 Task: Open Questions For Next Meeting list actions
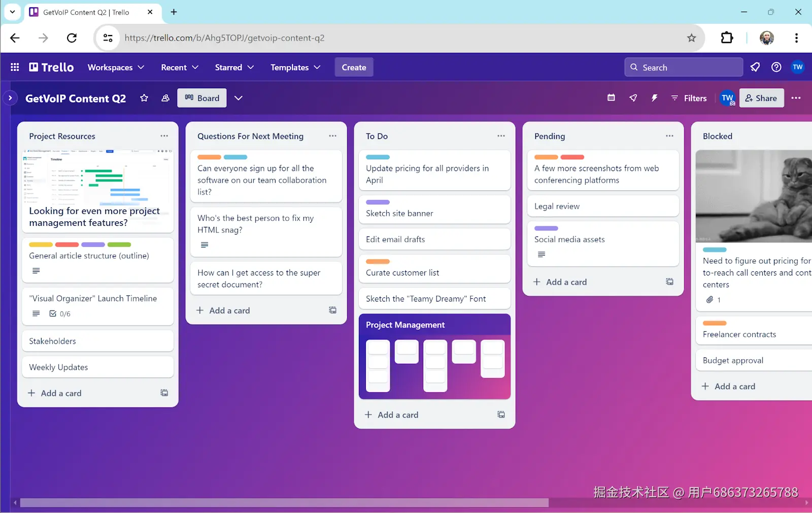click(333, 136)
